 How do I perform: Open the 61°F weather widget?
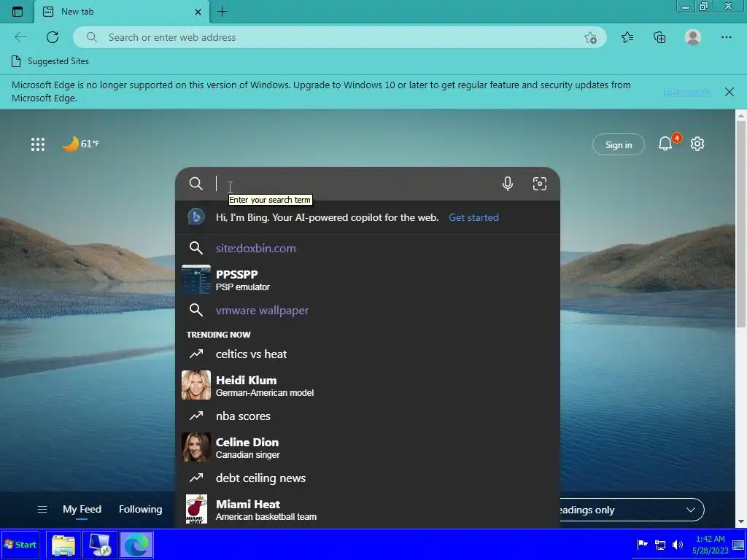coord(81,144)
